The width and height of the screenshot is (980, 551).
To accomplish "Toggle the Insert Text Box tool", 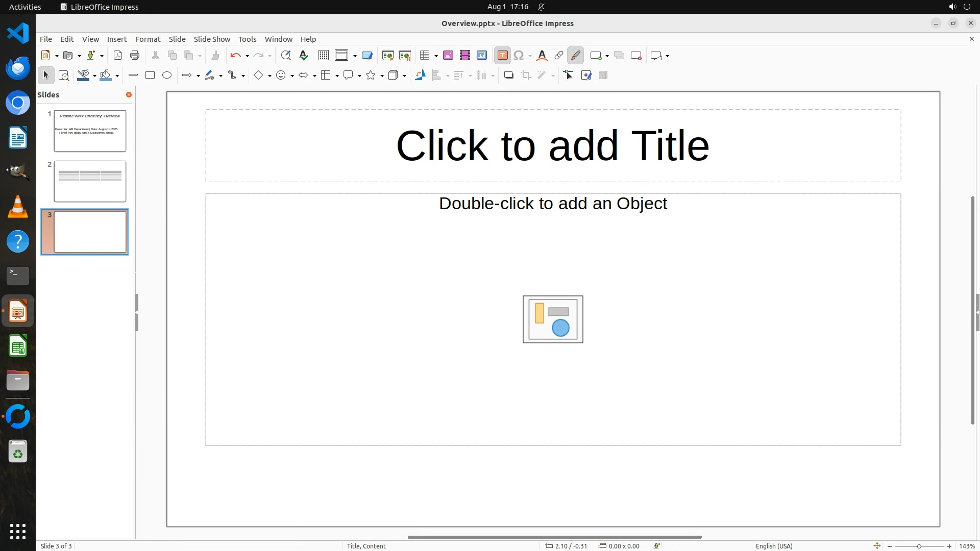I will (502, 56).
